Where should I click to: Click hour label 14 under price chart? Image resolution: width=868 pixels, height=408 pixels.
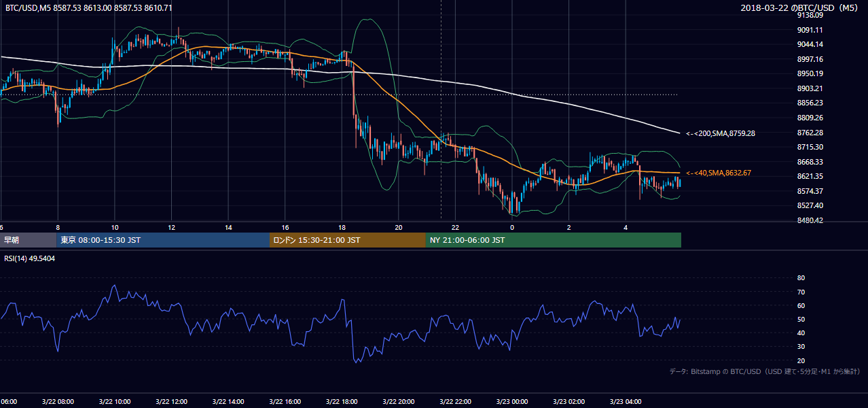tap(228, 227)
